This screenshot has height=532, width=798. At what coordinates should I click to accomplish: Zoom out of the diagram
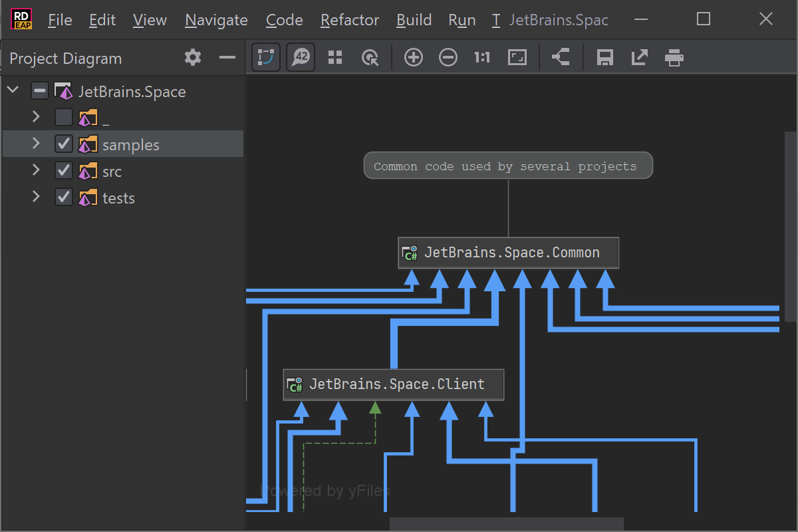click(x=448, y=58)
